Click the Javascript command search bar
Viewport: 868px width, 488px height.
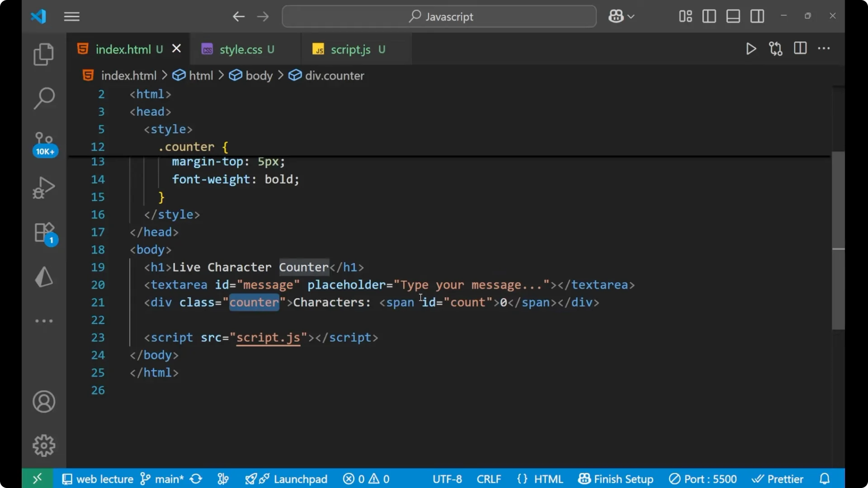[439, 16]
